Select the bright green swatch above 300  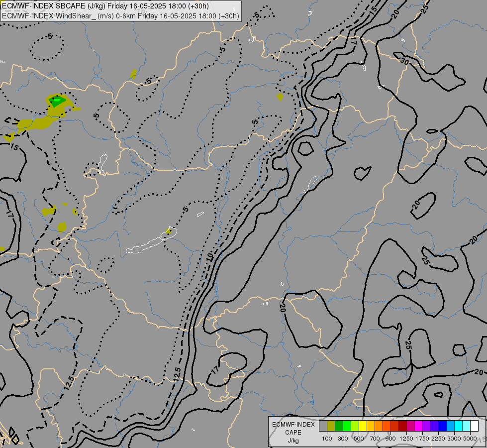click(x=347, y=426)
